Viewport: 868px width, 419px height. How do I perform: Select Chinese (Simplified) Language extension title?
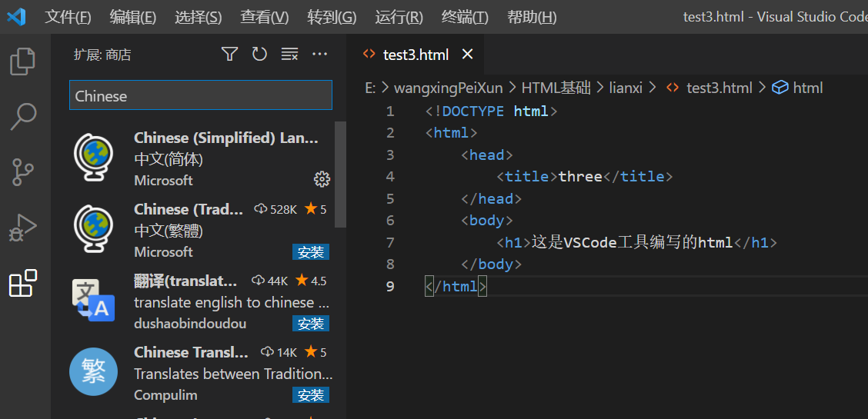[226, 138]
